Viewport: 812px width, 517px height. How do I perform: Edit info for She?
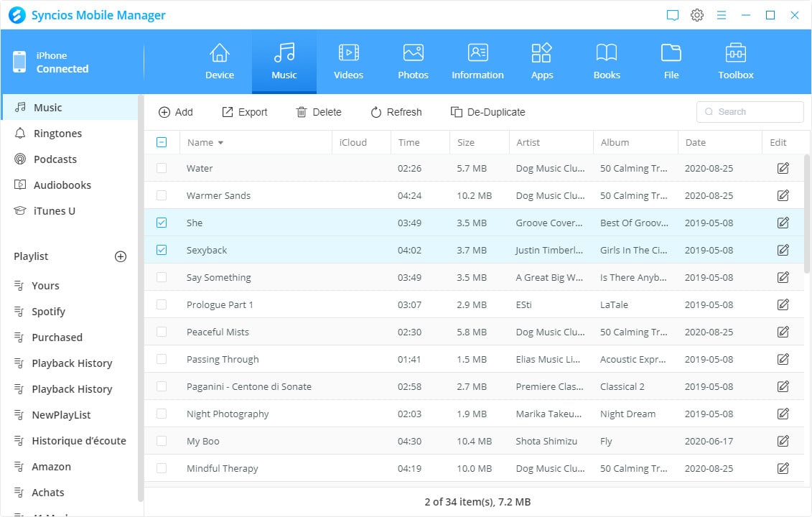[x=783, y=223]
